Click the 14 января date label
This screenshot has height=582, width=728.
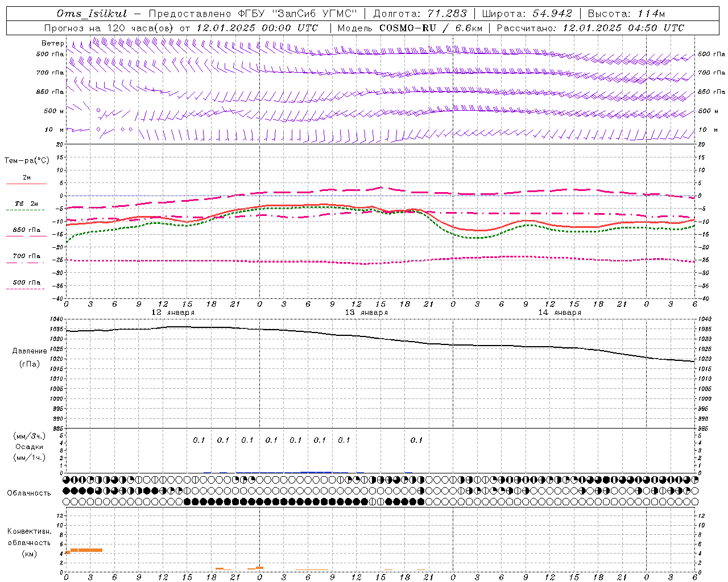[x=560, y=312]
